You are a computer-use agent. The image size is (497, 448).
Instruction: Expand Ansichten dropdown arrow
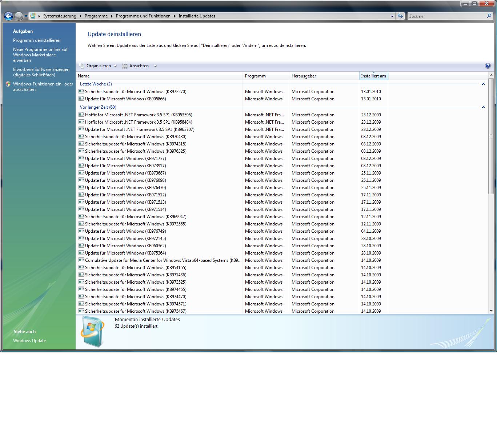point(155,66)
